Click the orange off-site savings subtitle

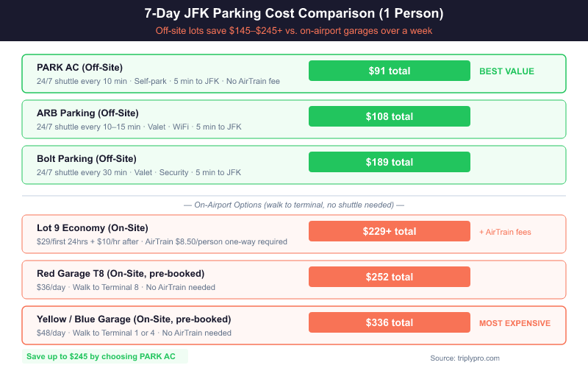294,31
